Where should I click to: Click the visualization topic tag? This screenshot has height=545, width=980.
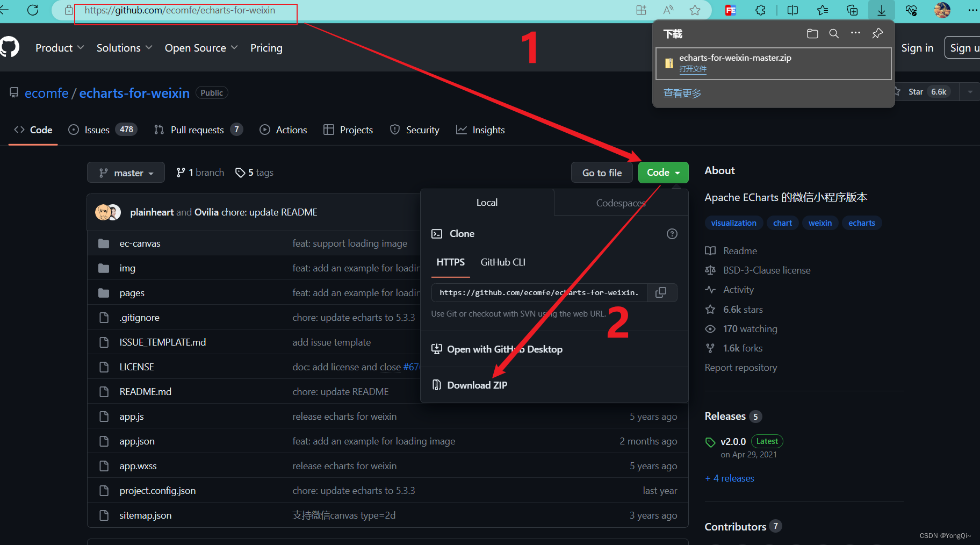pos(733,223)
